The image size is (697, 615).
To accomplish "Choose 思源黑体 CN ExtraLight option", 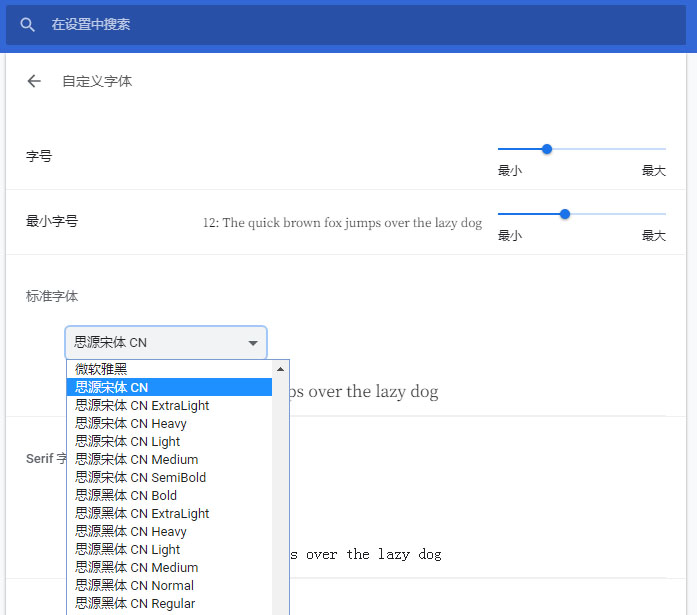I will coord(169,513).
